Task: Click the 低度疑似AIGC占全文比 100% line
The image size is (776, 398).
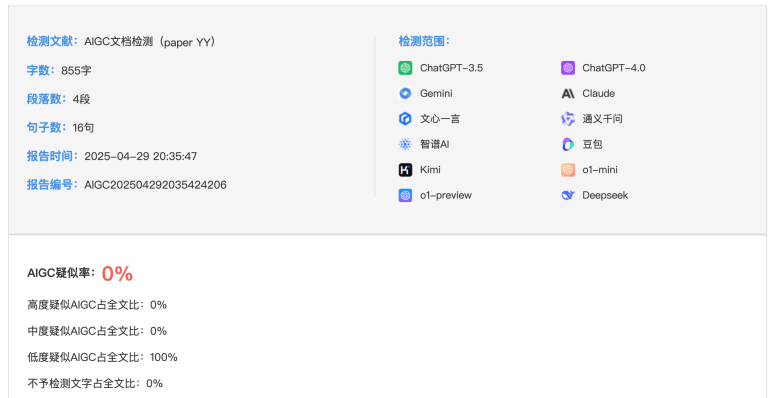Action: [102, 357]
